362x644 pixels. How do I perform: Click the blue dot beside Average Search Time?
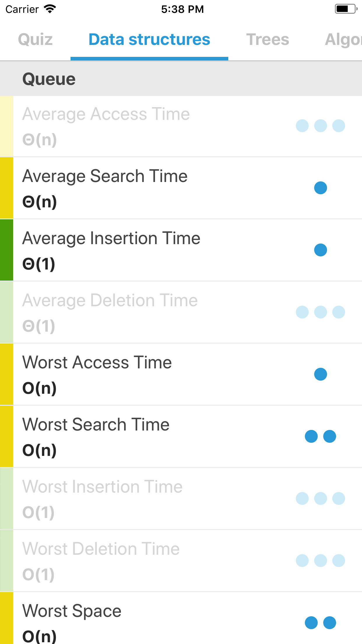tap(320, 188)
